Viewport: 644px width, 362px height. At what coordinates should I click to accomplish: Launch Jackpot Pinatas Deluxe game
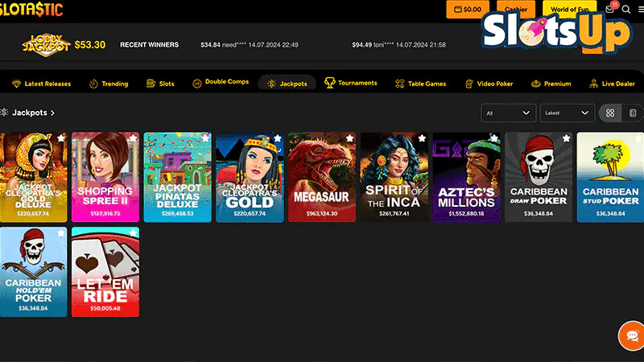point(177,177)
